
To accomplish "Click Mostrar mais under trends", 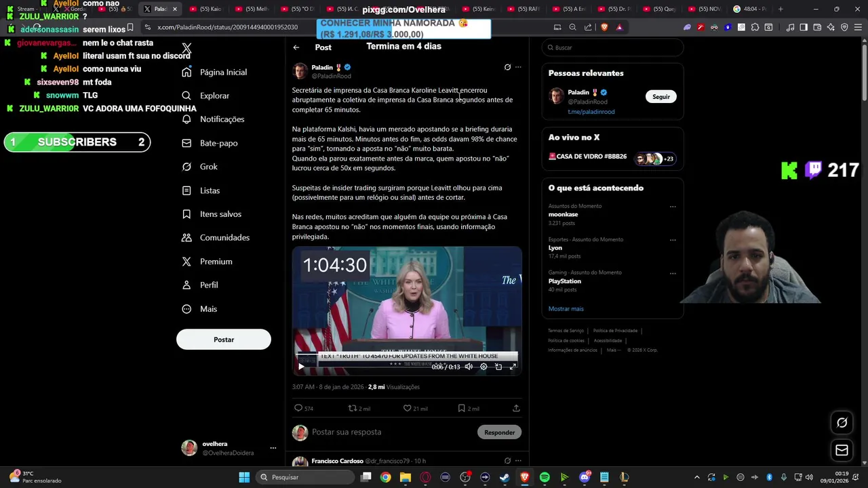I will pyautogui.click(x=566, y=309).
